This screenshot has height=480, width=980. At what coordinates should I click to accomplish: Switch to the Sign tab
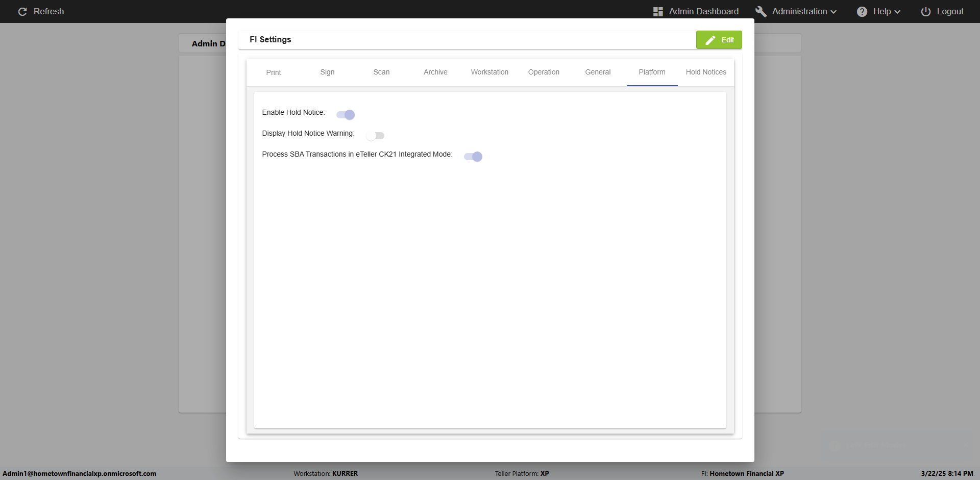(327, 72)
